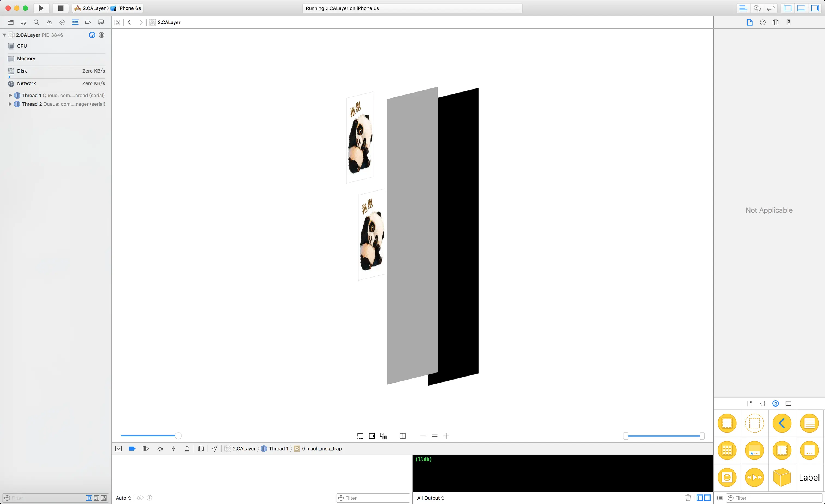Toggle Show clipped content button
This screenshot has height=504, width=825.
pos(360,436)
